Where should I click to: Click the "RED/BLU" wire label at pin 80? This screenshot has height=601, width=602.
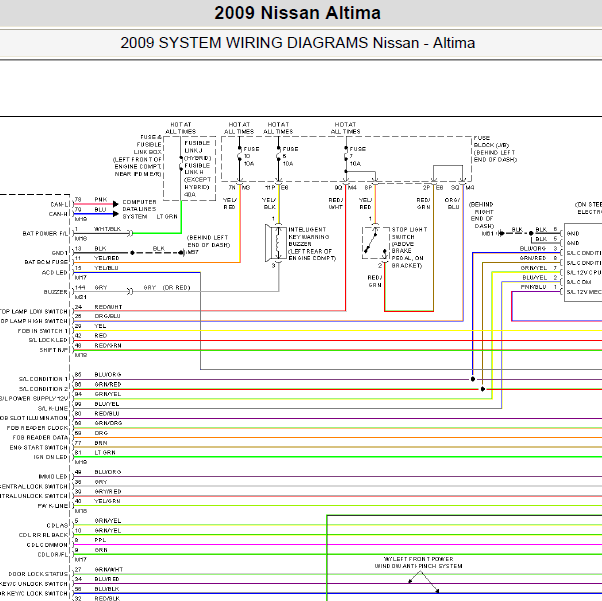tap(107, 414)
